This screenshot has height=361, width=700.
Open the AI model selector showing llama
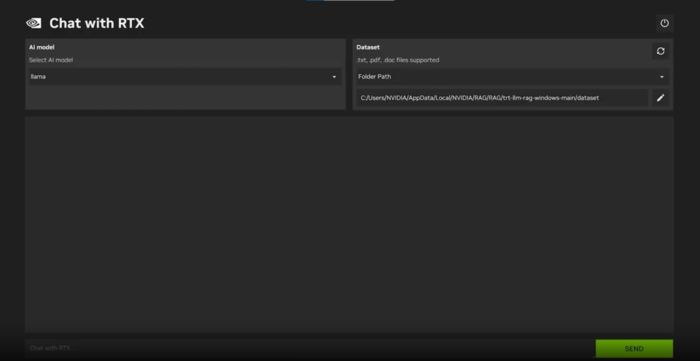[x=184, y=77]
